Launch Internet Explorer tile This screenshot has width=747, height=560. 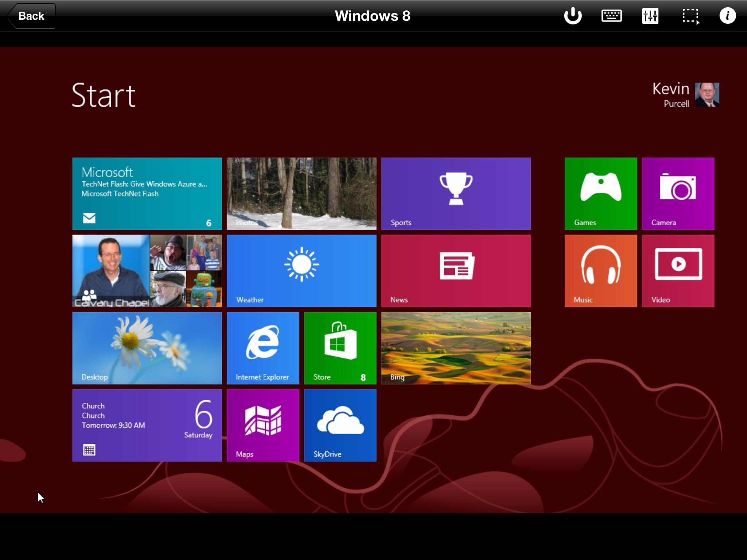[x=263, y=348]
